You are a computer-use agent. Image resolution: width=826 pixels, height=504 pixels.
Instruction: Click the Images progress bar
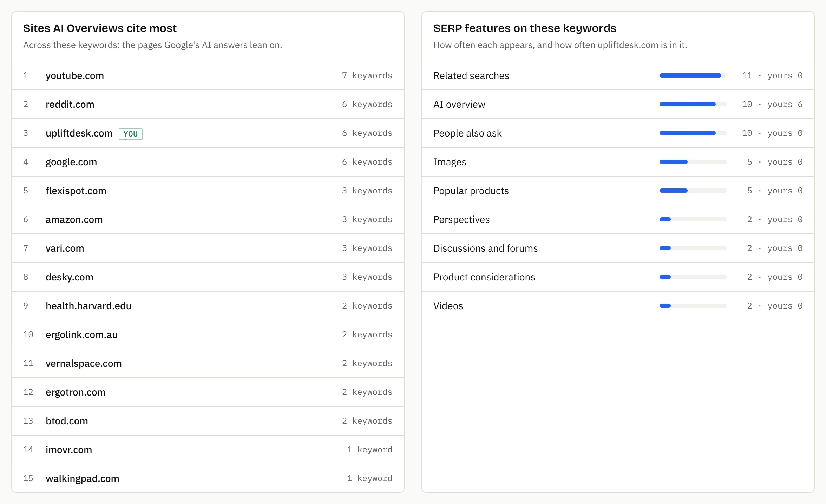tap(693, 162)
